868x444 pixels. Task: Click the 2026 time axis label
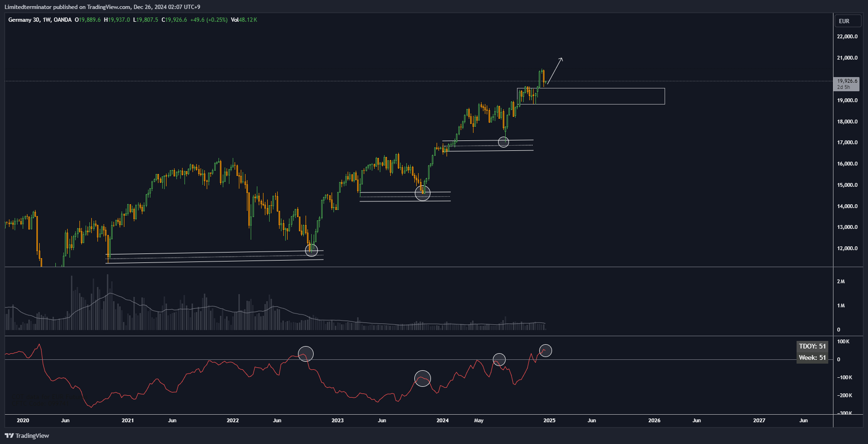point(654,420)
